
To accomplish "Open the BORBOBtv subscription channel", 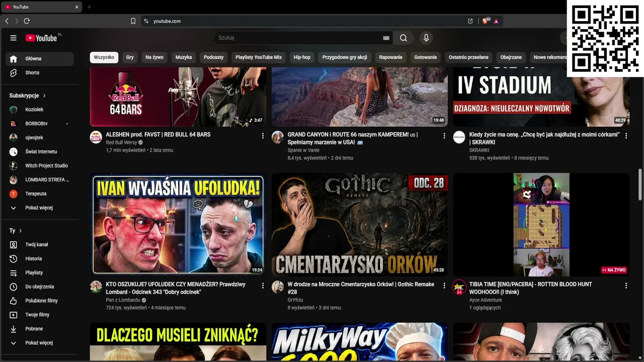I will click(40, 124).
